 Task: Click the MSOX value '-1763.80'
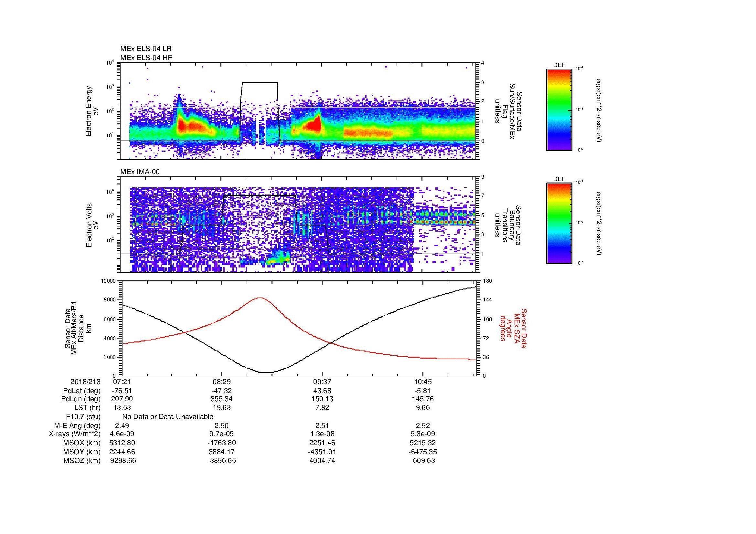[x=222, y=443]
